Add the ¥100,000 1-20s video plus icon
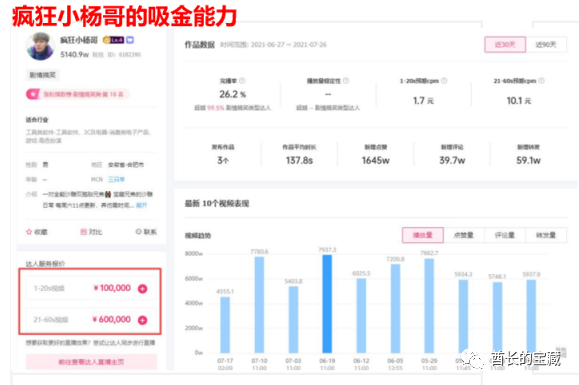This screenshot has height=385, width=579. (x=143, y=289)
